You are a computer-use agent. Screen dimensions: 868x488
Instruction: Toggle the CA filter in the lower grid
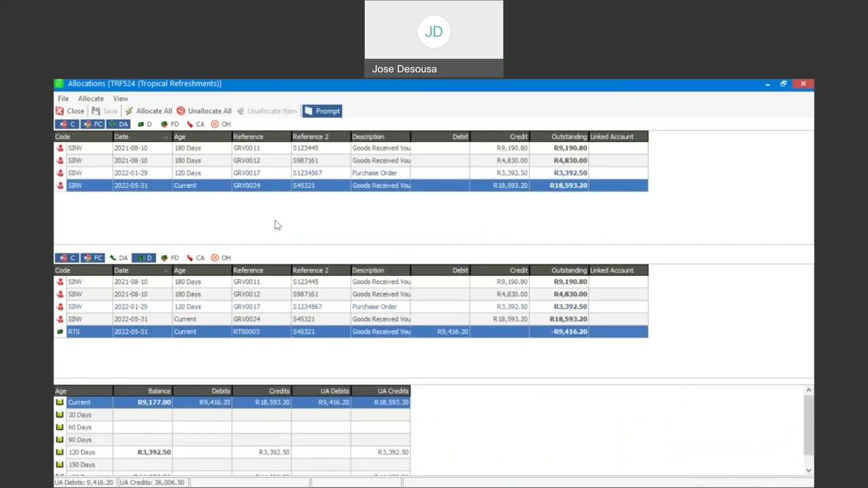[195, 258]
